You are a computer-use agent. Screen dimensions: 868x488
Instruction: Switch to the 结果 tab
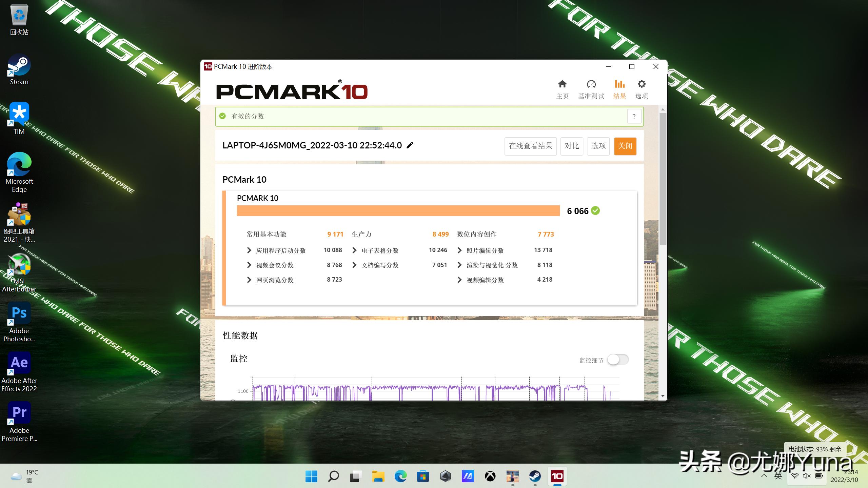619,88
